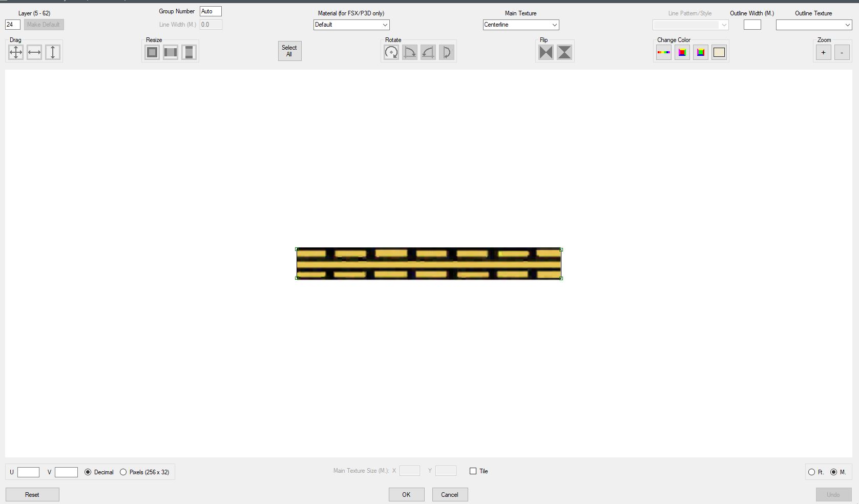The image size is (859, 504).
Task: Choose the resize-both-directions option
Action: (x=152, y=52)
